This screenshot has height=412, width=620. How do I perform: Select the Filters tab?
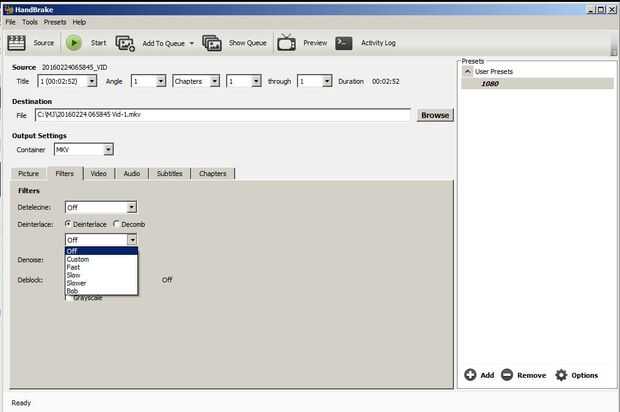tap(65, 174)
